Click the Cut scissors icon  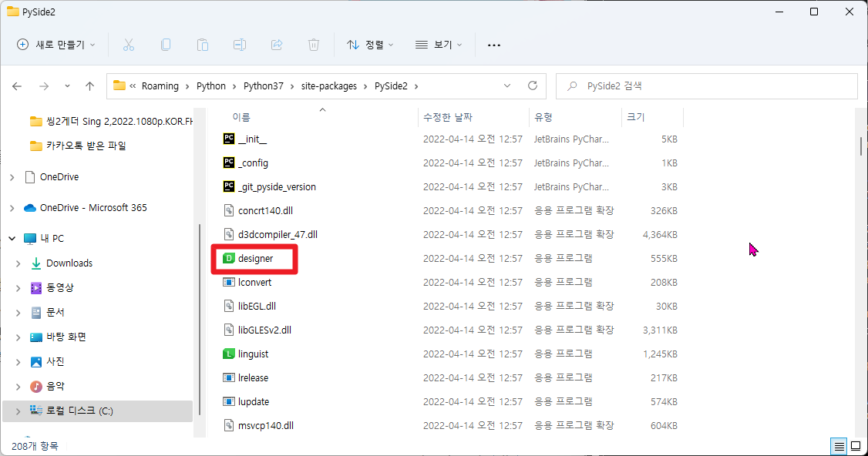click(x=129, y=45)
